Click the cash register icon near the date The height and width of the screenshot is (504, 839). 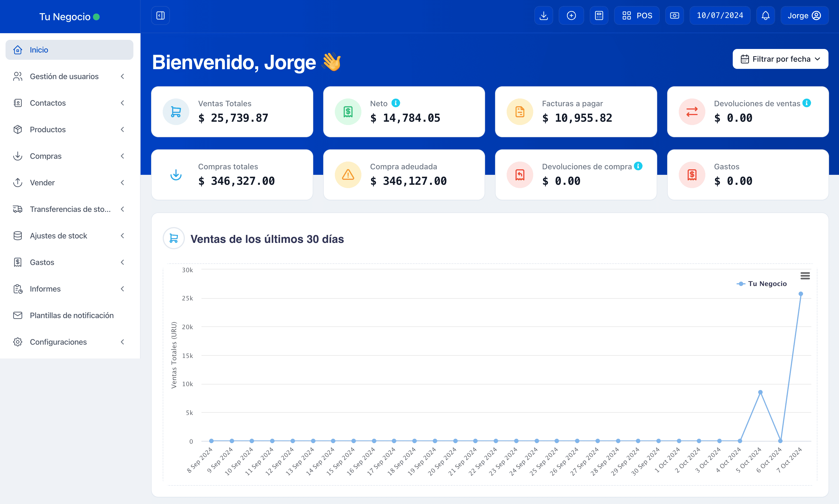click(x=675, y=15)
